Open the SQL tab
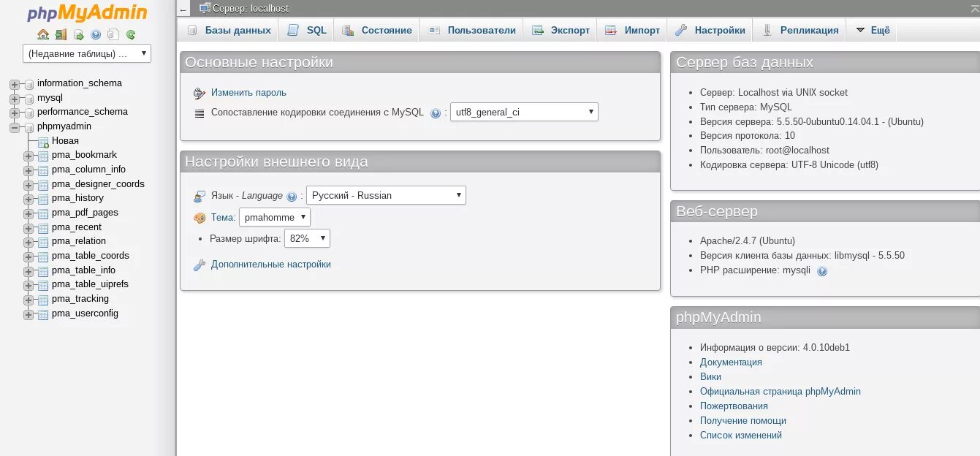 click(x=307, y=30)
